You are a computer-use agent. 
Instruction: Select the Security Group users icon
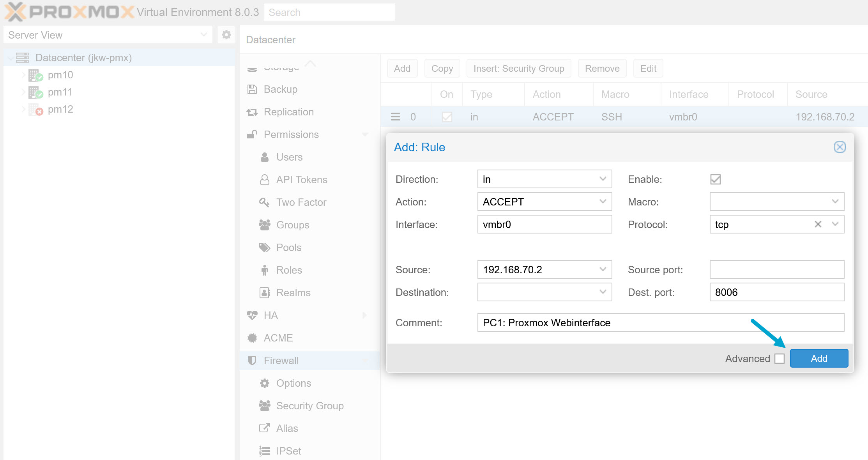tap(264, 405)
